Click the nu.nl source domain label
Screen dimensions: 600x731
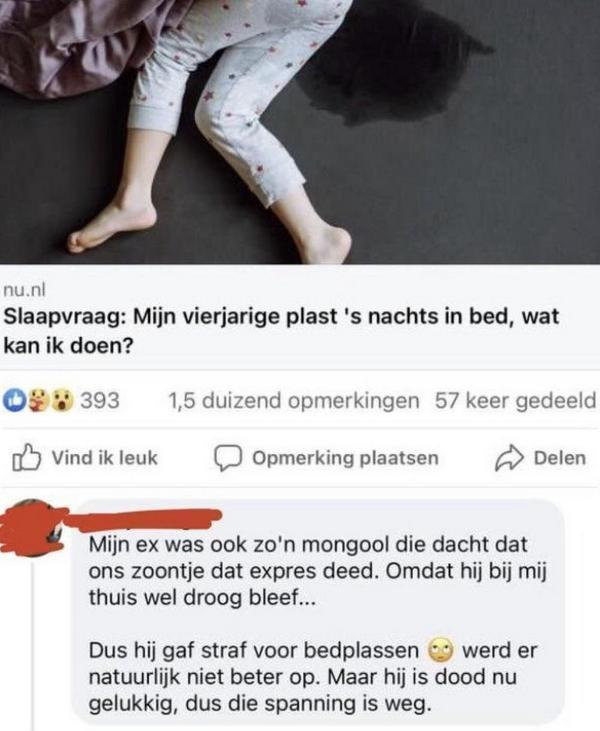[24, 290]
